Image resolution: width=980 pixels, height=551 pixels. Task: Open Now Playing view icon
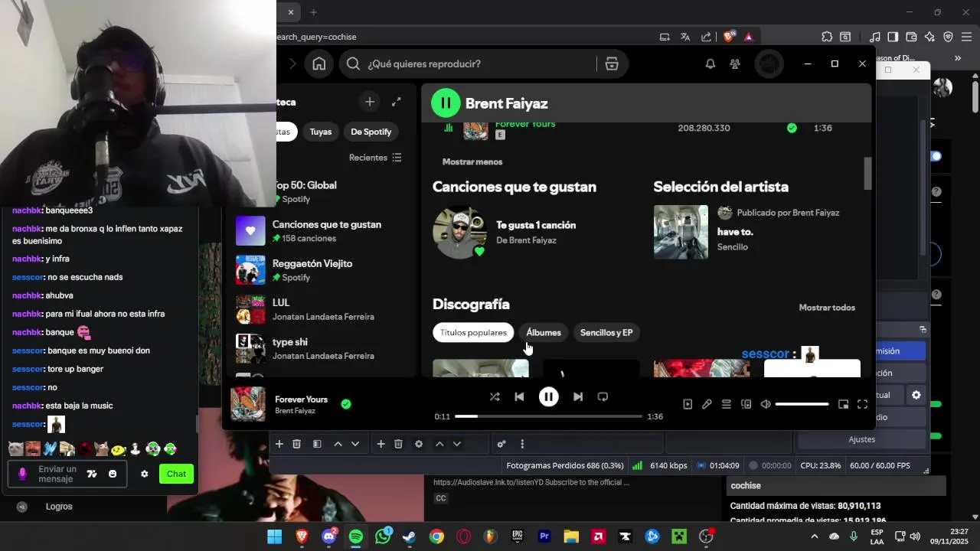click(x=688, y=404)
